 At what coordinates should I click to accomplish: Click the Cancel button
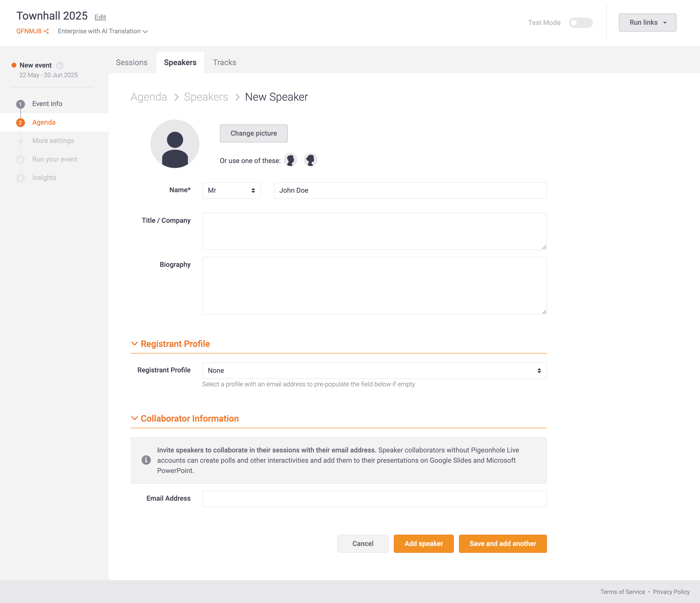363,544
